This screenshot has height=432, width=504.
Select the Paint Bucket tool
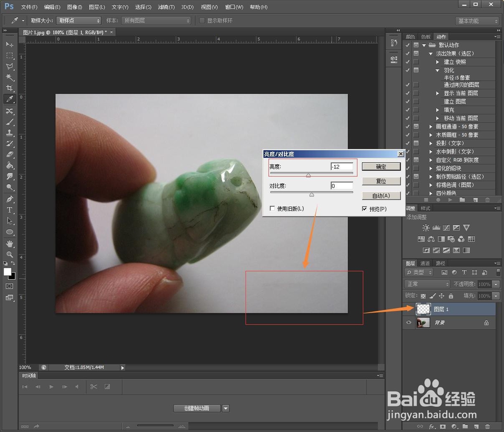click(x=9, y=165)
